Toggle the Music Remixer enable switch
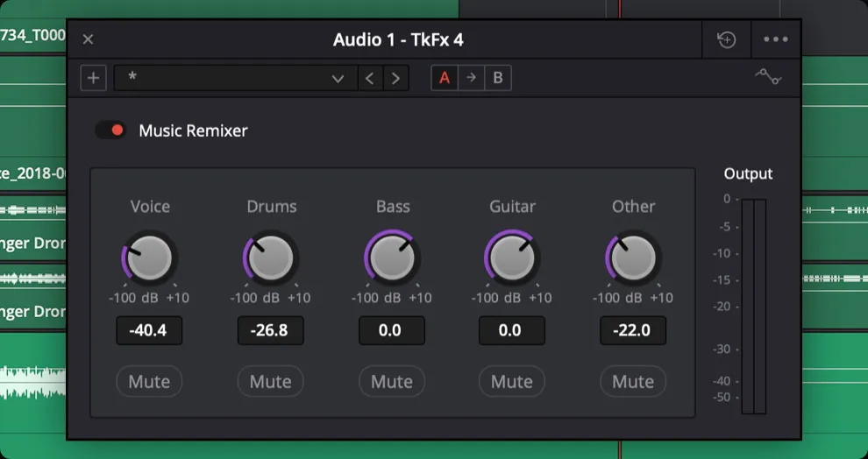Viewport: 868px width, 459px height. [x=111, y=131]
